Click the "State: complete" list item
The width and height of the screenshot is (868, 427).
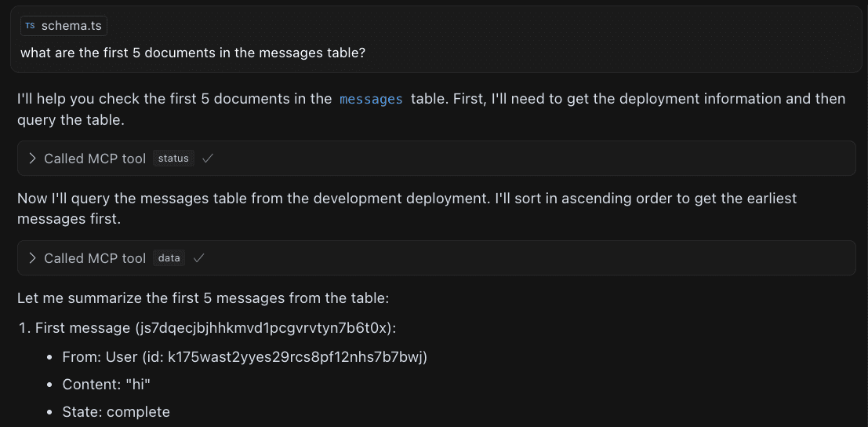[116, 412]
